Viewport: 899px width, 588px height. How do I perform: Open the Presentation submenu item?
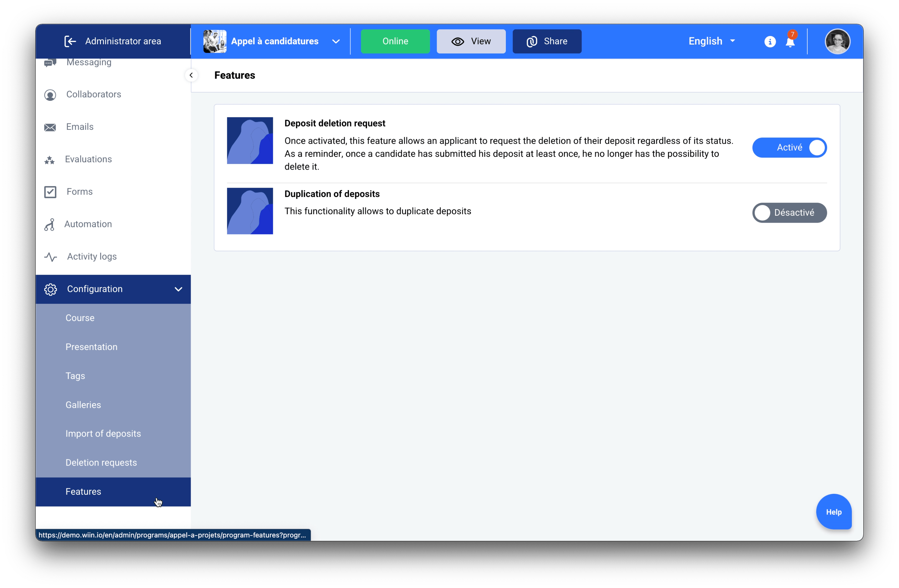113,347
